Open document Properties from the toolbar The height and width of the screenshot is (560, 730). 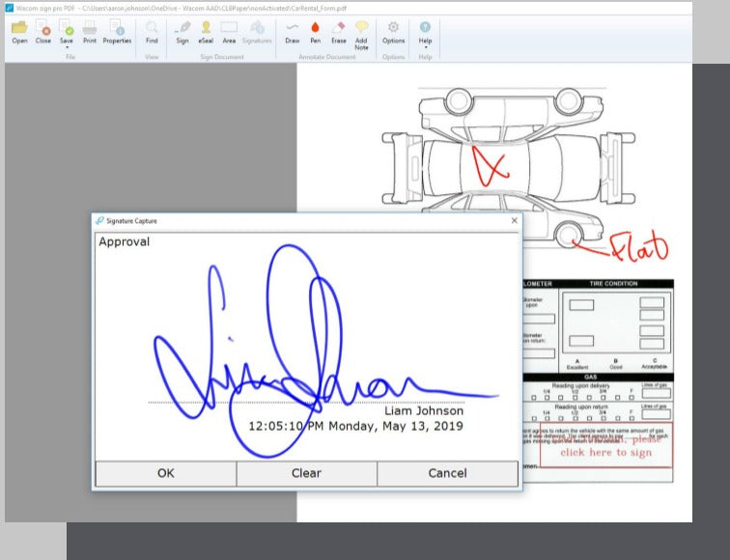[x=117, y=32]
